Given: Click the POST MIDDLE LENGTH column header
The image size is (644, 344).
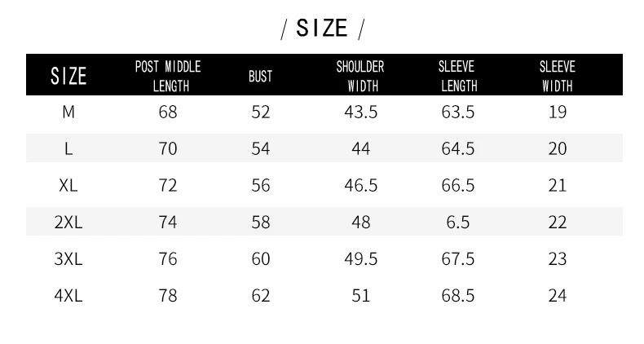Looking at the screenshot, I should click(x=168, y=77).
